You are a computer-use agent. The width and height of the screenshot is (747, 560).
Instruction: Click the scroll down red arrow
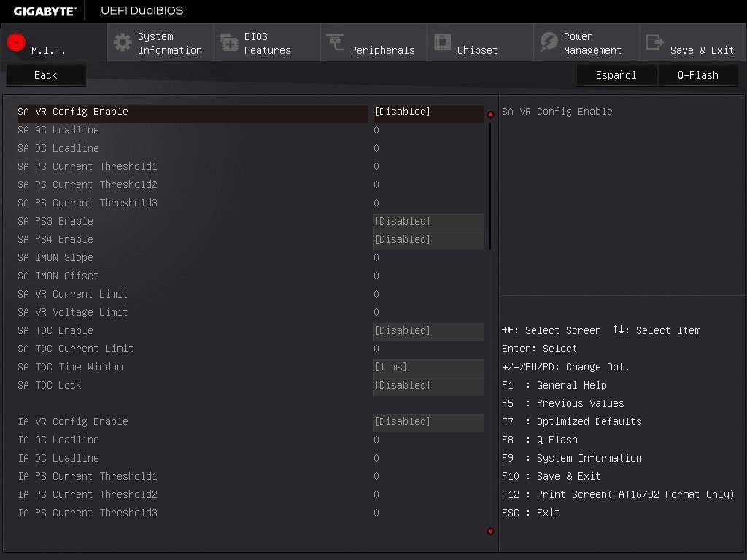[490, 532]
